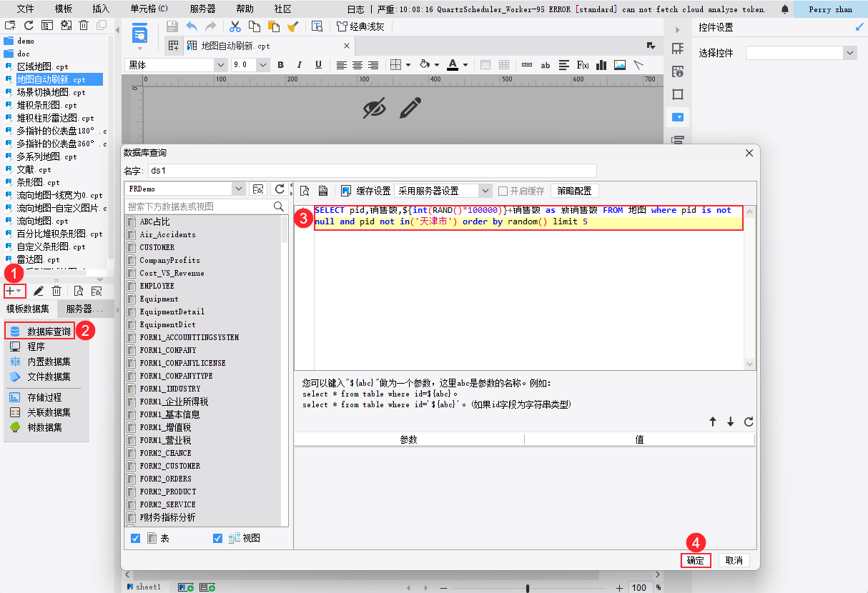This screenshot has width=868, height=593.
Task: Click the cut scissors icon
Action: [235, 26]
